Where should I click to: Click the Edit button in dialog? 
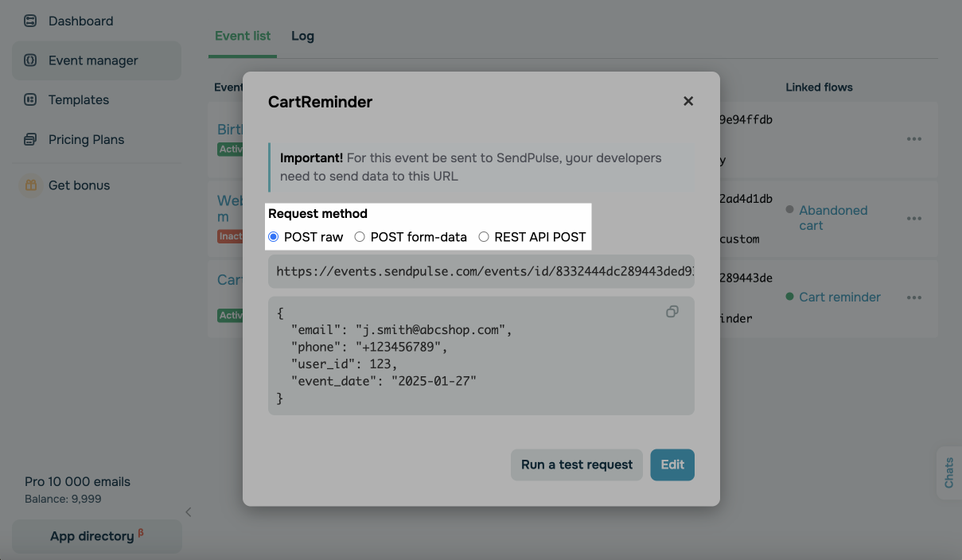point(672,465)
